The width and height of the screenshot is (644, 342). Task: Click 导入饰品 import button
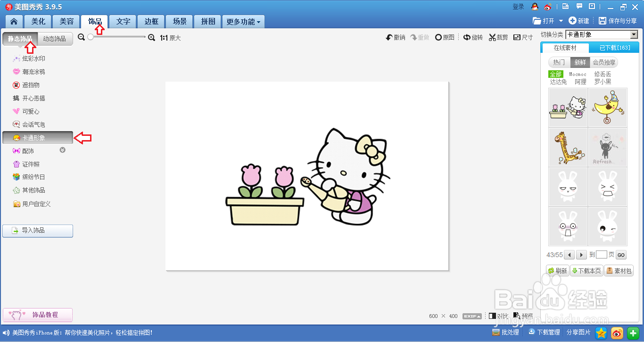(x=38, y=231)
